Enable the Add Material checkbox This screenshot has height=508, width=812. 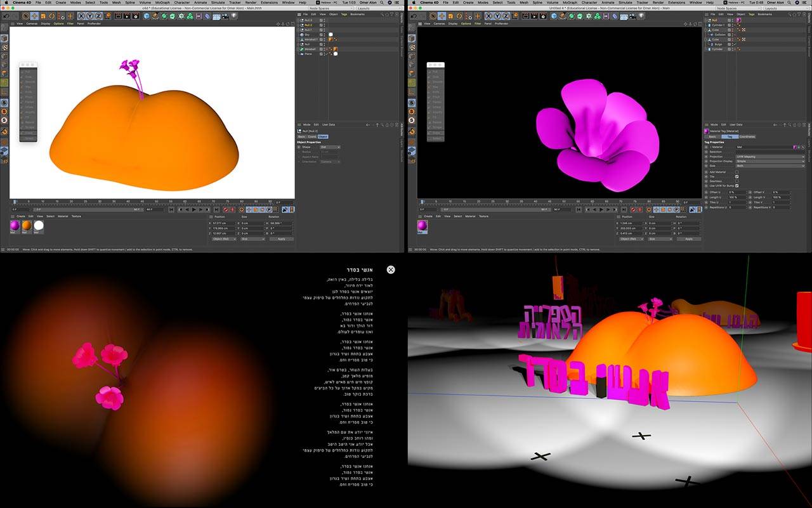tap(737, 172)
